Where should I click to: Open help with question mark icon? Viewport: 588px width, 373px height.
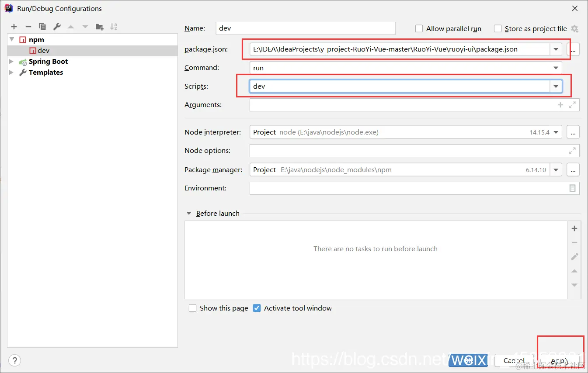(x=14, y=360)
